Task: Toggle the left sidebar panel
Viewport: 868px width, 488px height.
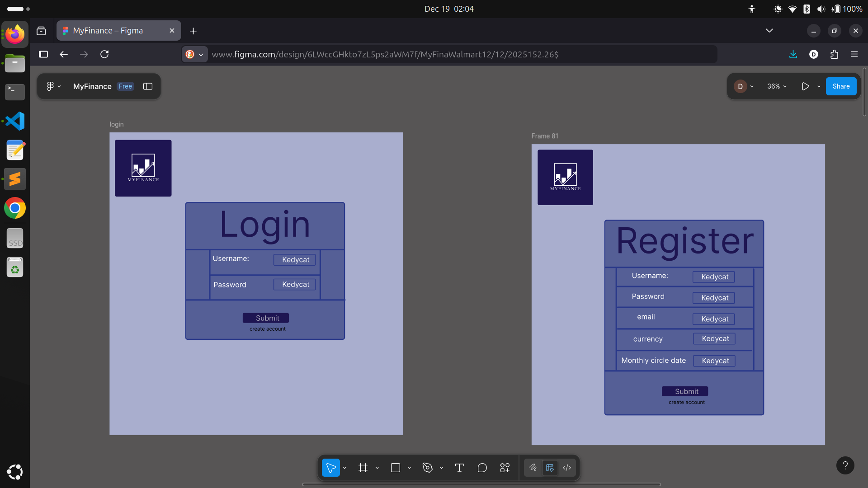Action: point(147,86)
